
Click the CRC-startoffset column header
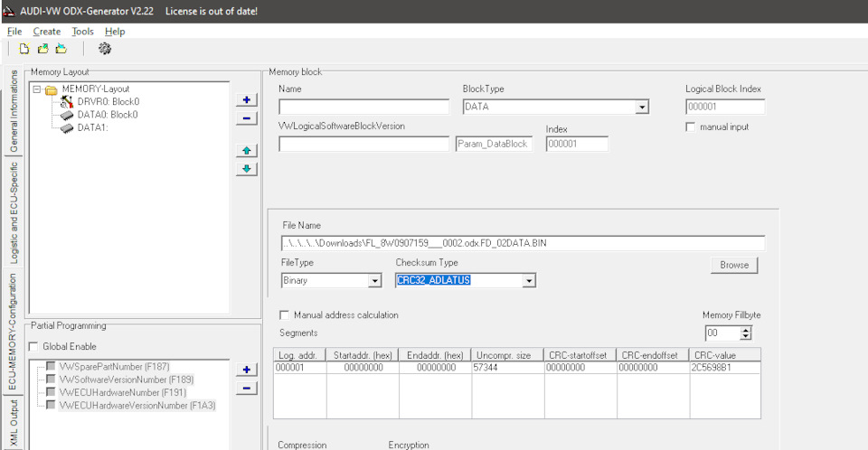[x=580, y=355]
